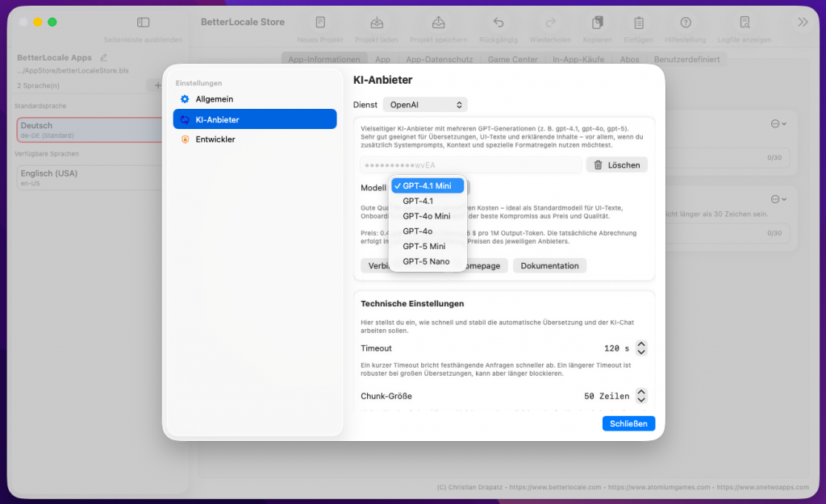This screenshot has height=504, width=826.
Task: Click the Projekt speichern toolbar icon
Action: tap(438, 23)
